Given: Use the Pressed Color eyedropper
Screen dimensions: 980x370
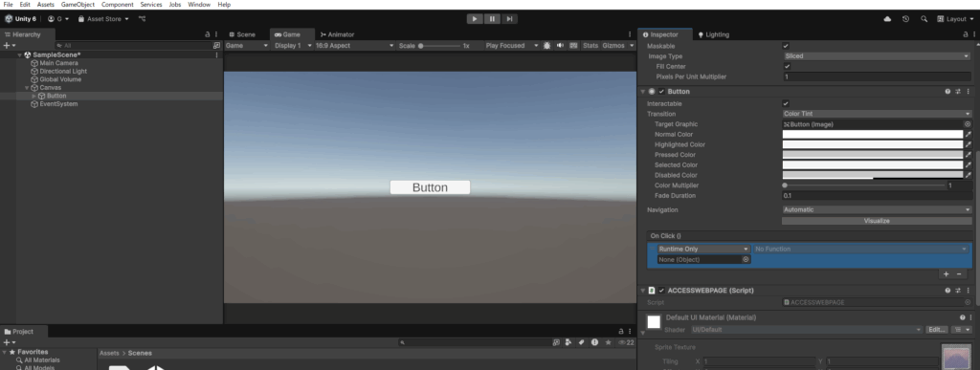Looking at the screenshot, I should point(969,155).
